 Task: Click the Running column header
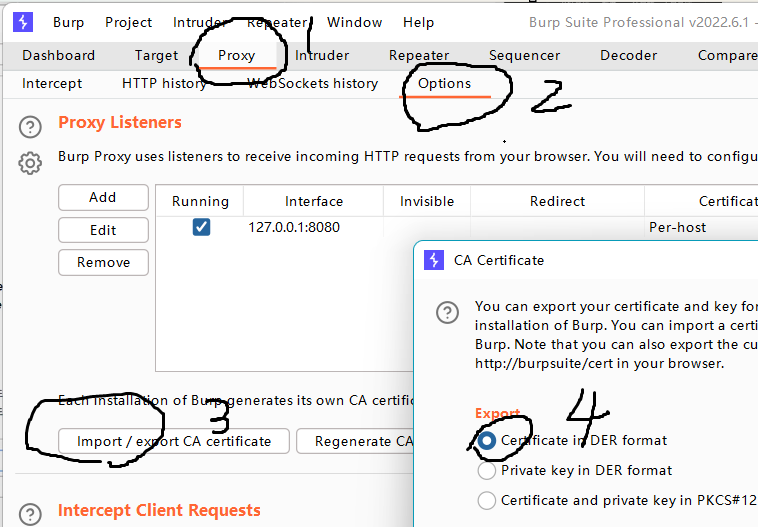point(200,201)
